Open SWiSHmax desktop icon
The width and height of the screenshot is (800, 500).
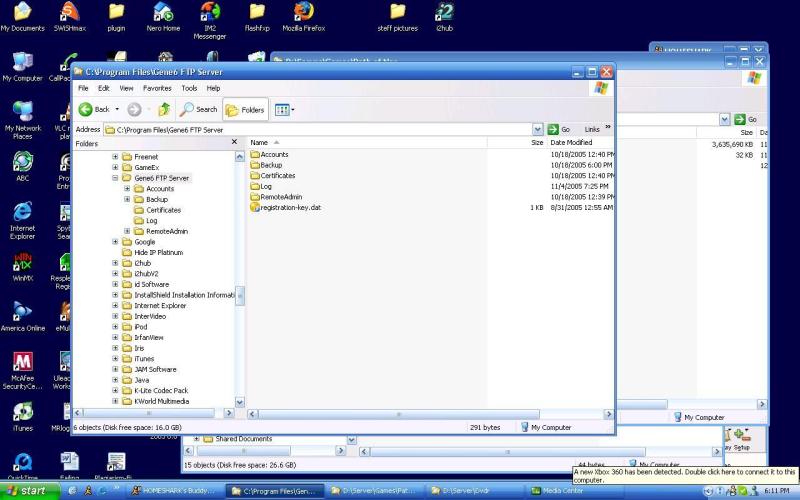click(x=69, y=16)
